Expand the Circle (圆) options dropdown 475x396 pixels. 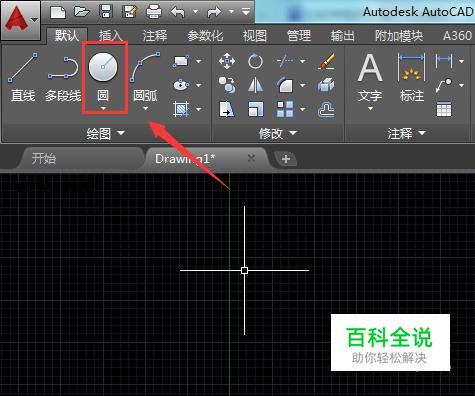(x=103, y=108)
